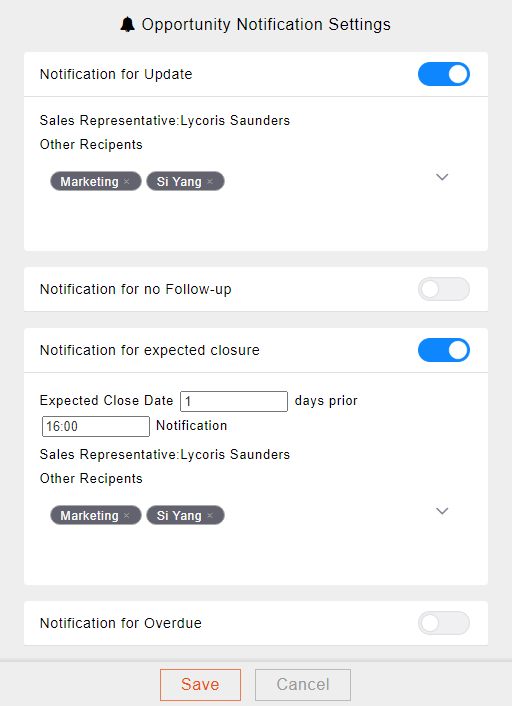Select the Marketing chip under Update
Viewport: 512px width, 706px height.
(x=89, y=181)
